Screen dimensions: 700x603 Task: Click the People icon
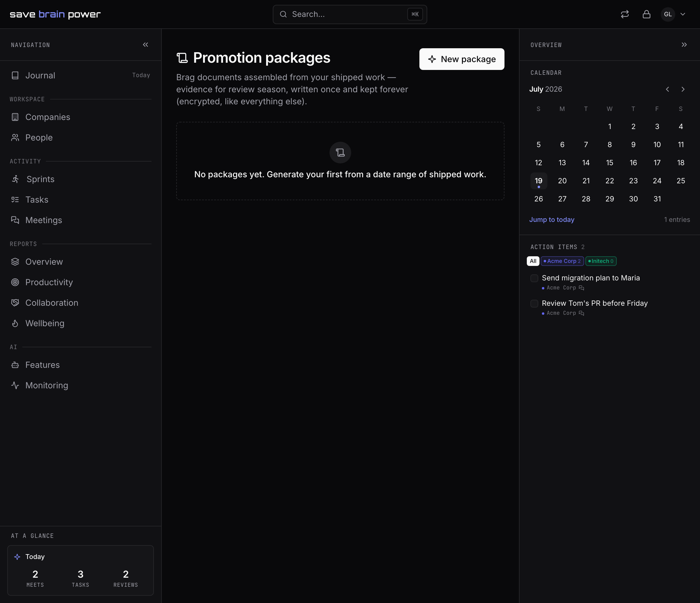pos(15,137)
